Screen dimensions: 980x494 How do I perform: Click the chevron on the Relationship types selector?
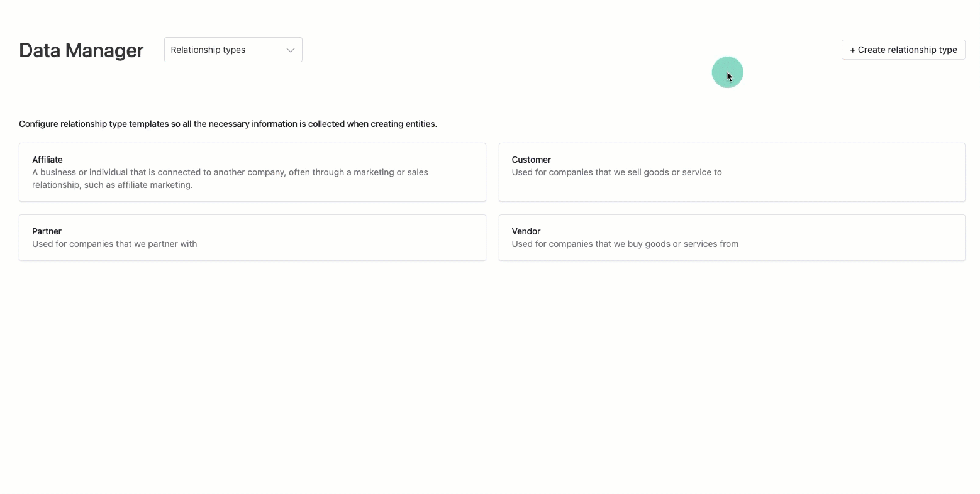289,50
